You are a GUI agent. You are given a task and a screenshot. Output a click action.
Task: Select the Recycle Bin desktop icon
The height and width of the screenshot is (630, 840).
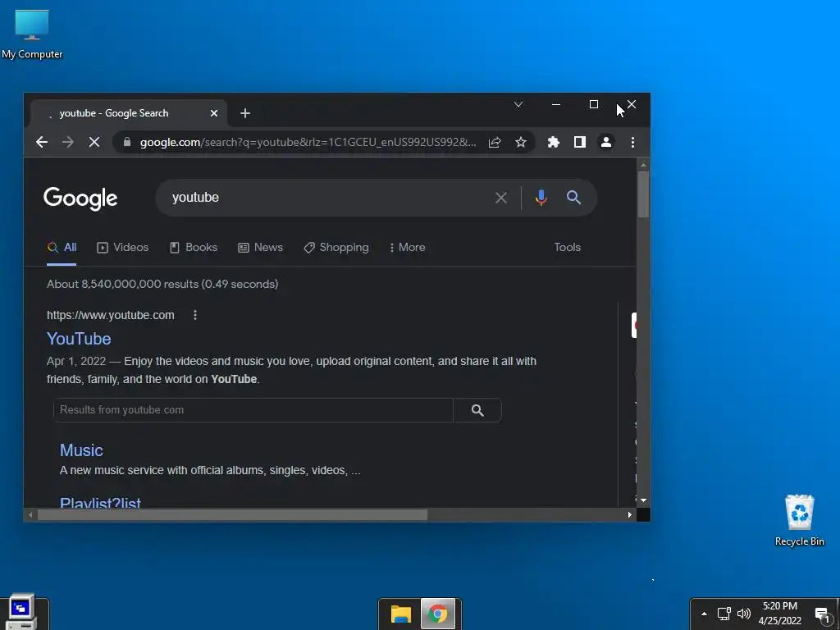point(799,520)
